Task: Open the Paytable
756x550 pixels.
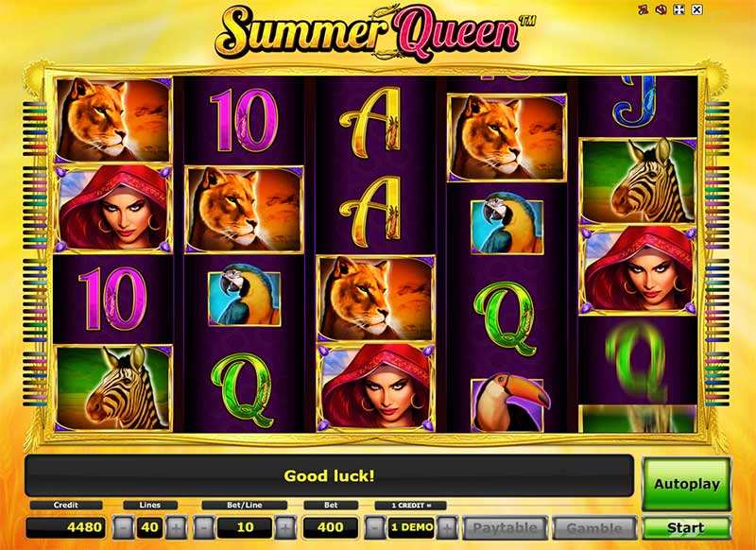Action: [505, 528]
